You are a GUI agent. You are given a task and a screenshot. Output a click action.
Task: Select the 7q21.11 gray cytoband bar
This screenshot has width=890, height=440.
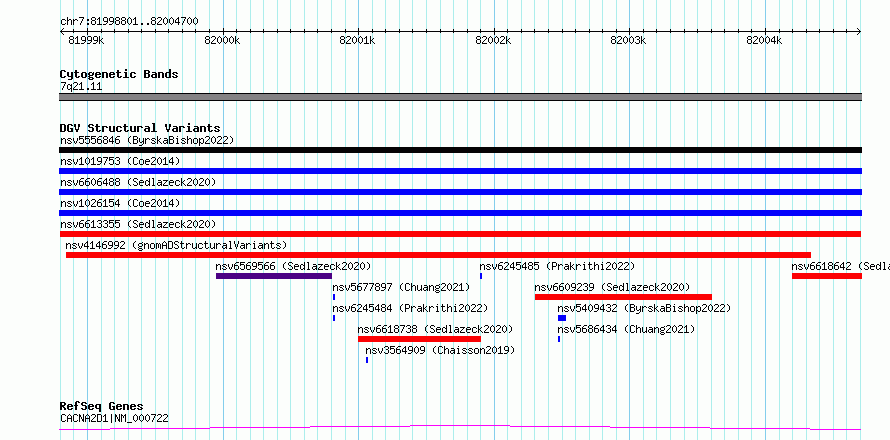coord(460,97)
